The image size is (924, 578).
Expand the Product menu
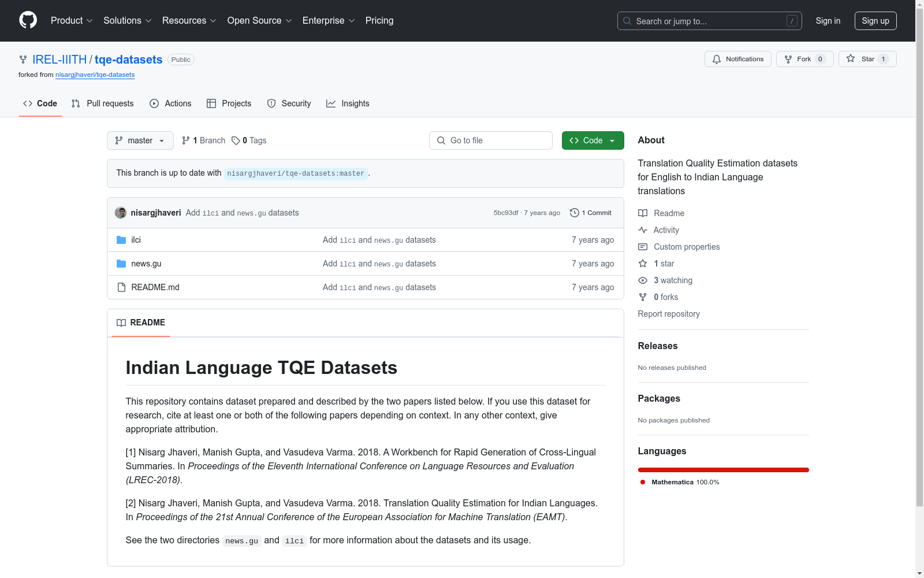[72, 21]
